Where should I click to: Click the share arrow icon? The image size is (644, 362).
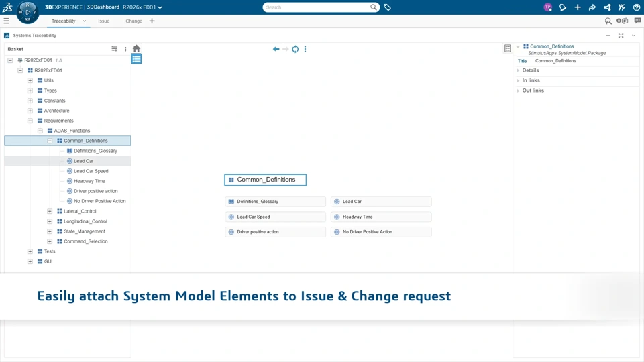pyautogui.click(x=592, y=7)
